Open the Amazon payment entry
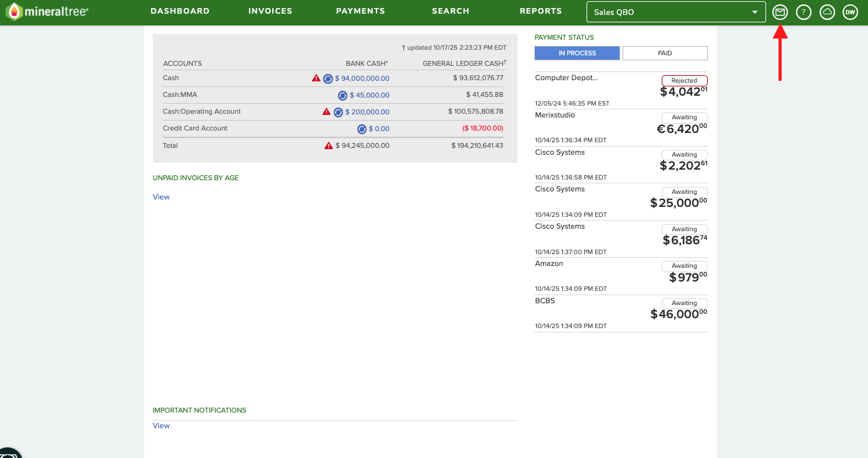The image size is (868, 458). (x=621, y=276)
